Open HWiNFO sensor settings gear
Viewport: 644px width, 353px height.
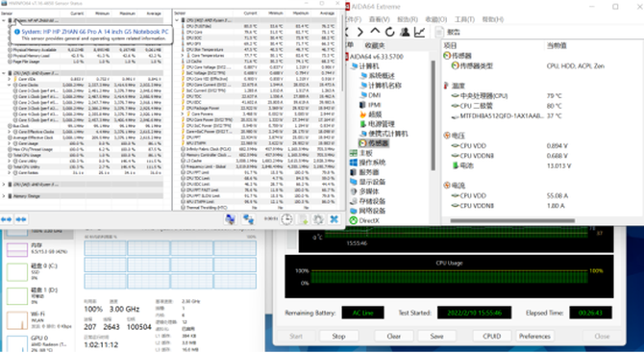coord(318,219)
